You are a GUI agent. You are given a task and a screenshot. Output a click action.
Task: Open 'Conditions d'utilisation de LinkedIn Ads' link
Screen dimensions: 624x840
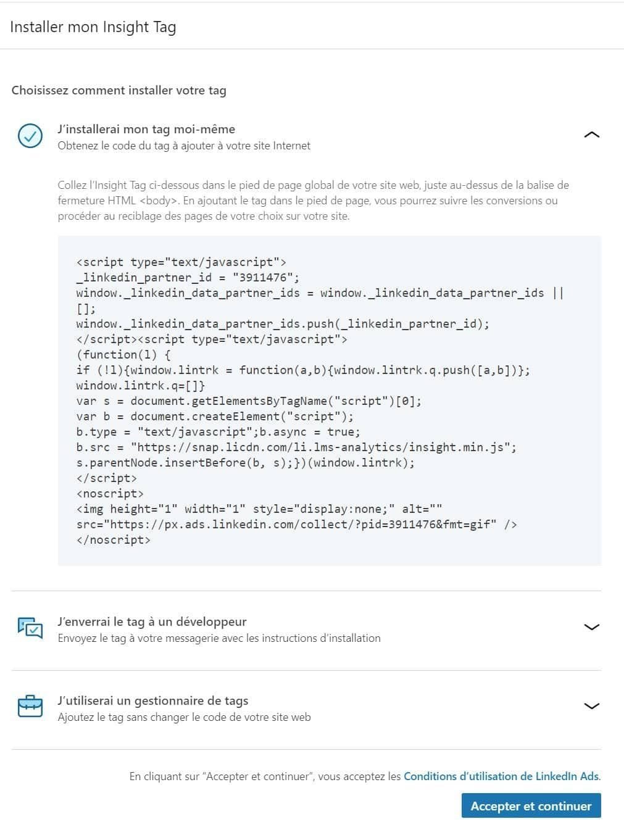502,776
